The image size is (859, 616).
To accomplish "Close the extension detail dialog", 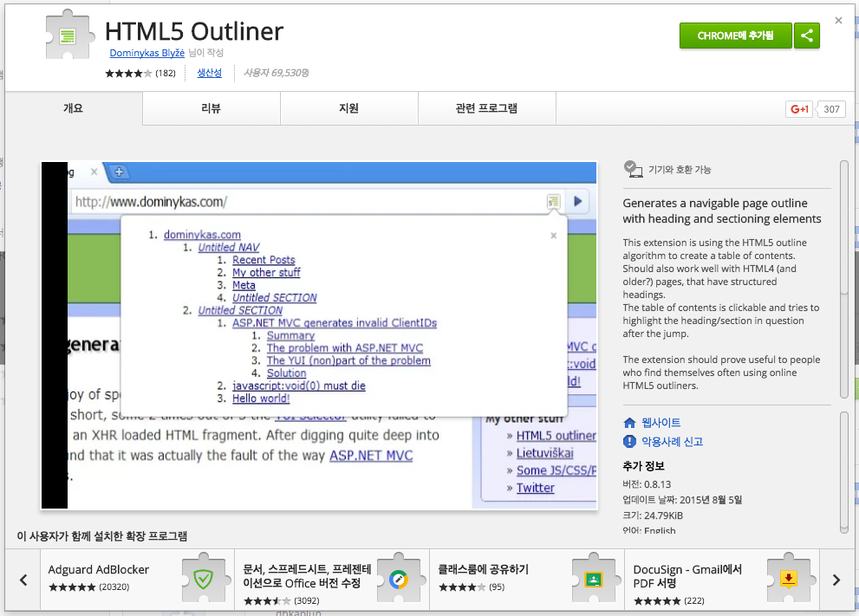I will pyautogui.click(x=838, y=20).
